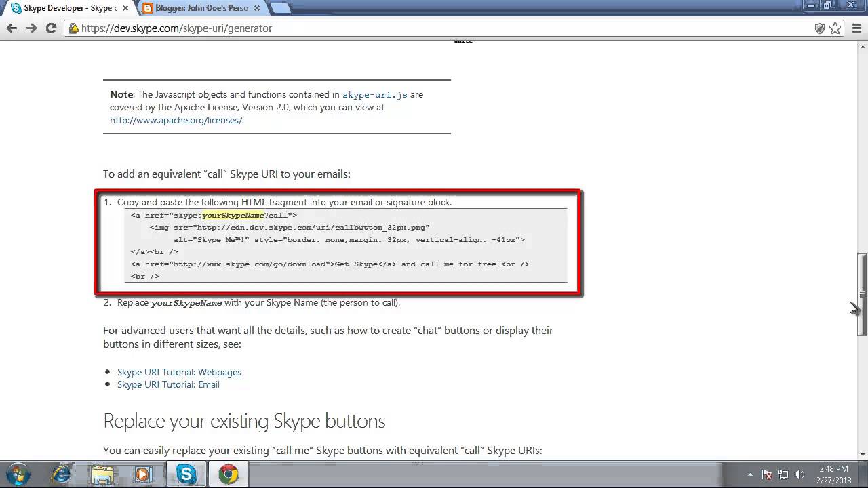
Task: Minimize the Chrome window
Action: [811, 5]
